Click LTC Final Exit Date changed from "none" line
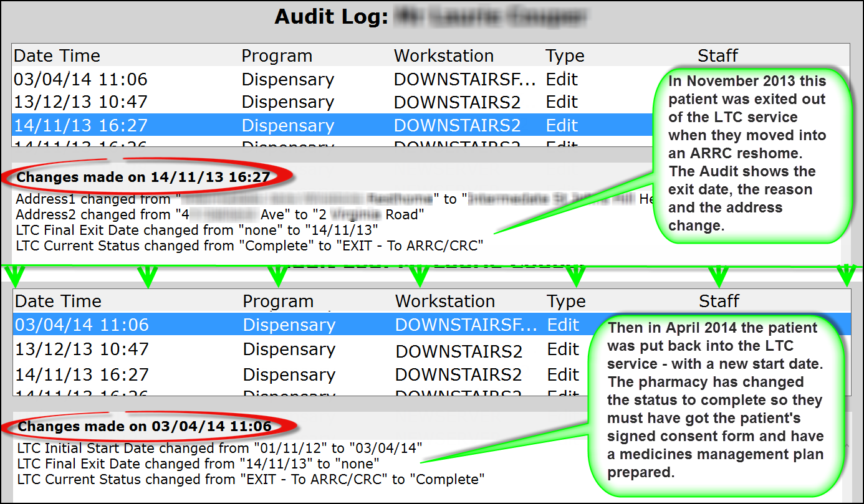 (x=205, y=231)
